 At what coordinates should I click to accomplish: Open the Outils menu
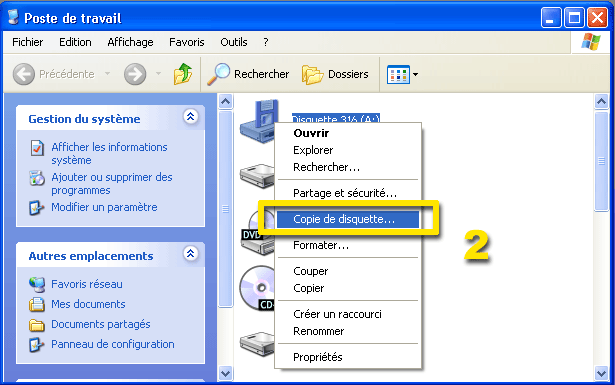pos(234,42)
